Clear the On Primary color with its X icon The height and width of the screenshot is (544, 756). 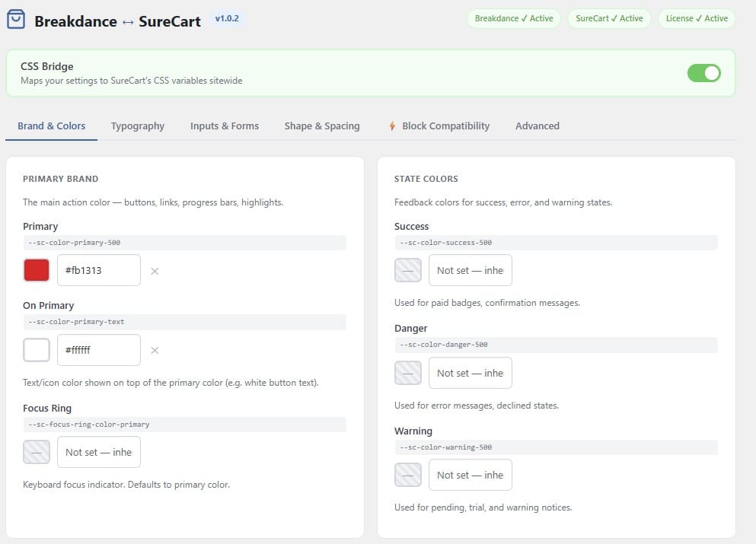coord(155,350)
